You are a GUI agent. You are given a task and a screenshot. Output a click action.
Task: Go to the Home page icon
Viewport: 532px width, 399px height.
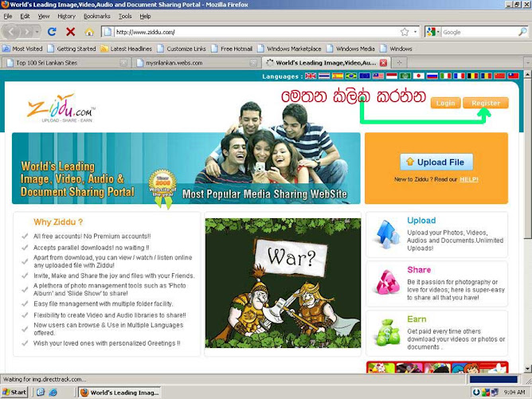[89, 32]
